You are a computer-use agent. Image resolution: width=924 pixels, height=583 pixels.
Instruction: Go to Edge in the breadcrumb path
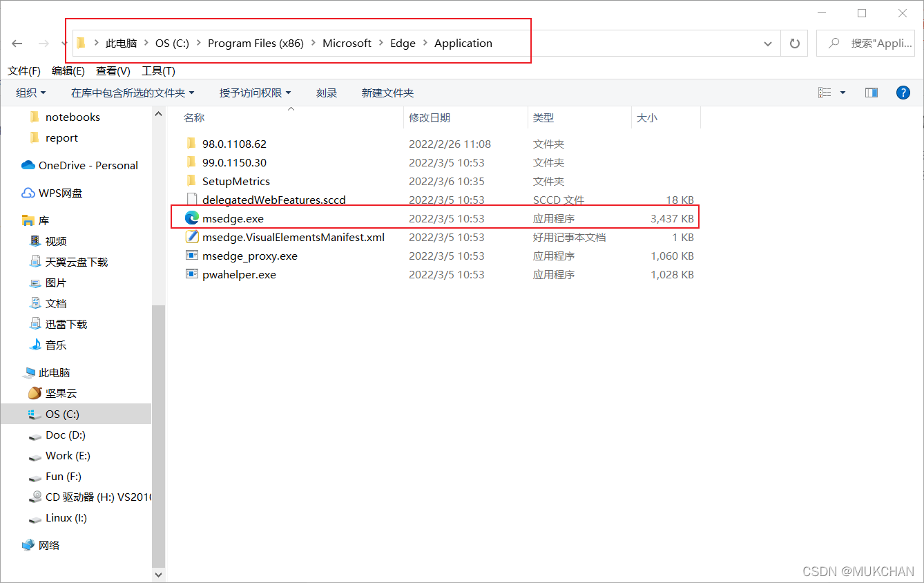click(403, 43)
